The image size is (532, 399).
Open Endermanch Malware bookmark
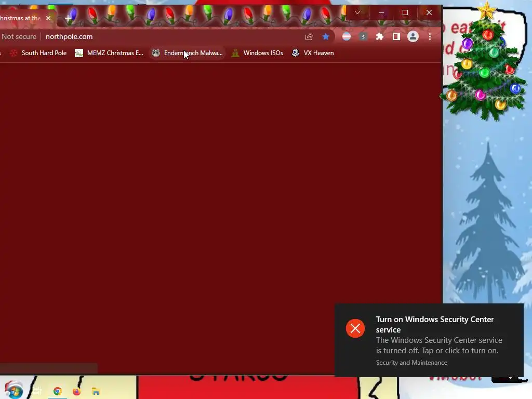point(187,53)
